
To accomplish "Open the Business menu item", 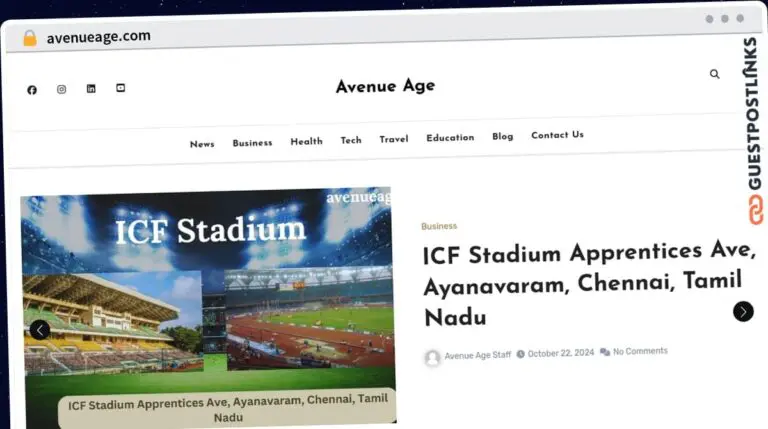I will (x=252, y=143).
